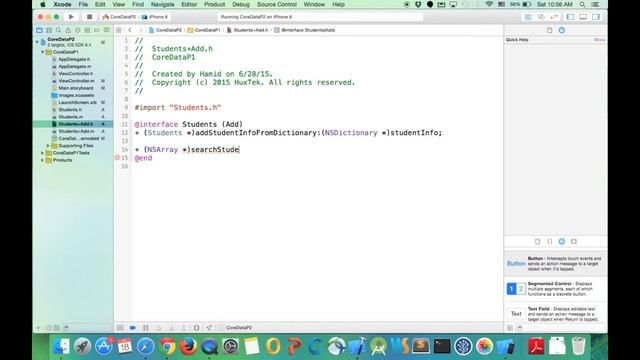Image resolution: width=640 pixels, height=360 pixels.
Task: Open the Symbol navigator tab
Action: click(49, 30)
